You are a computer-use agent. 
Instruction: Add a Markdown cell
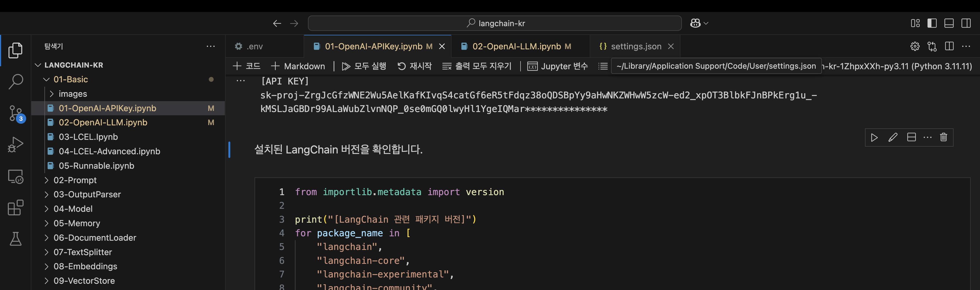[x=298, y=66]
